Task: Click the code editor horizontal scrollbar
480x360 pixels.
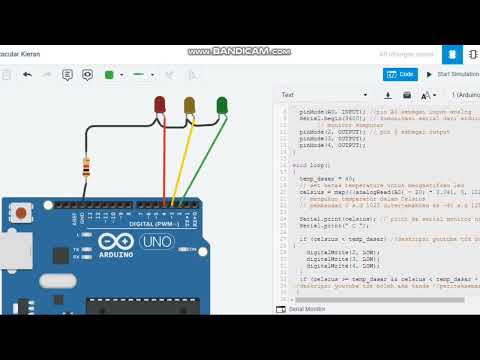Action: click(379, 300)
